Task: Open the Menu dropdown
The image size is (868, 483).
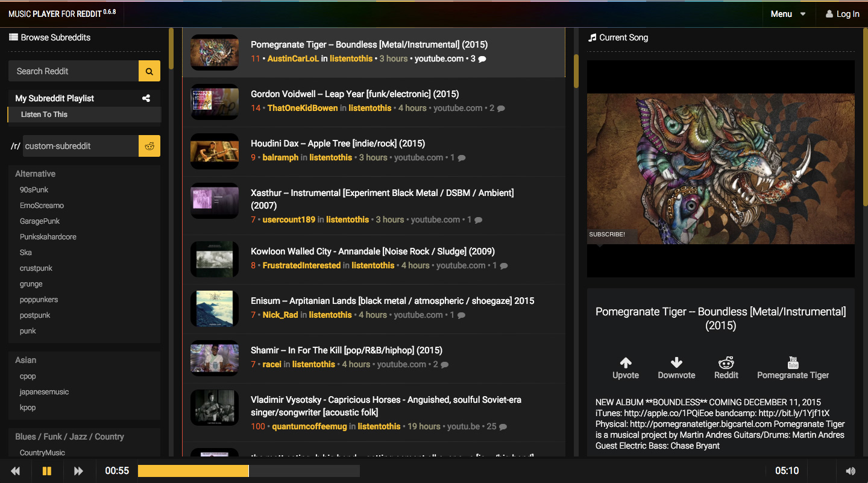Action: [x=788, y=14]
